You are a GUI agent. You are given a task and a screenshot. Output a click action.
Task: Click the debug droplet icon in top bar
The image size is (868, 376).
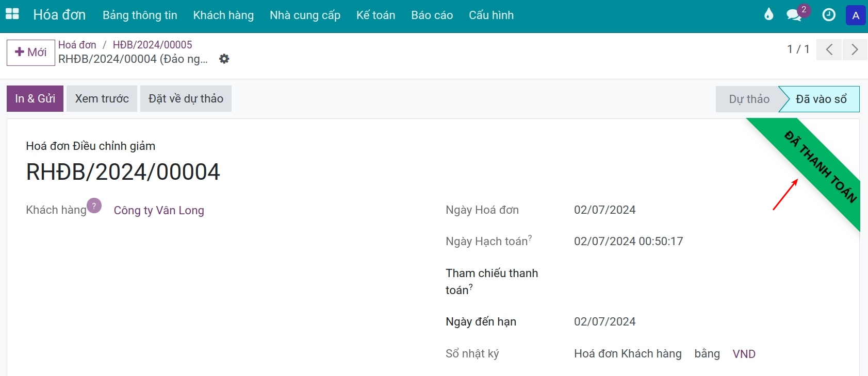(769, 14)
